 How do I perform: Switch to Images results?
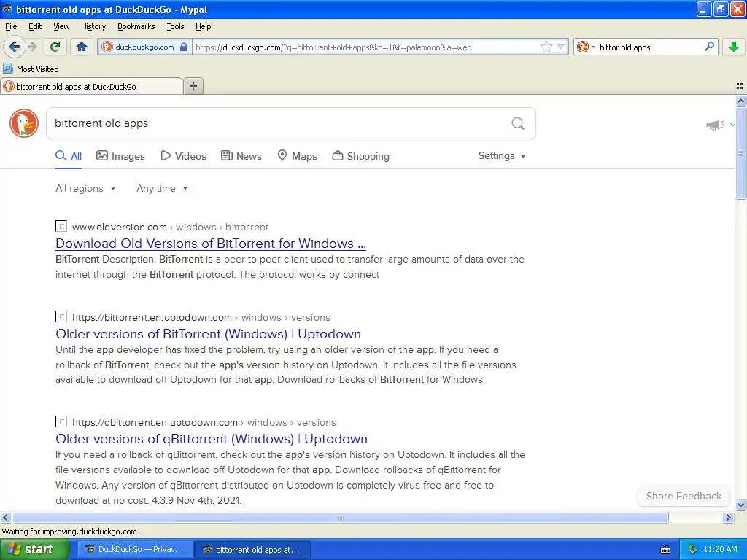click(120, 156)
